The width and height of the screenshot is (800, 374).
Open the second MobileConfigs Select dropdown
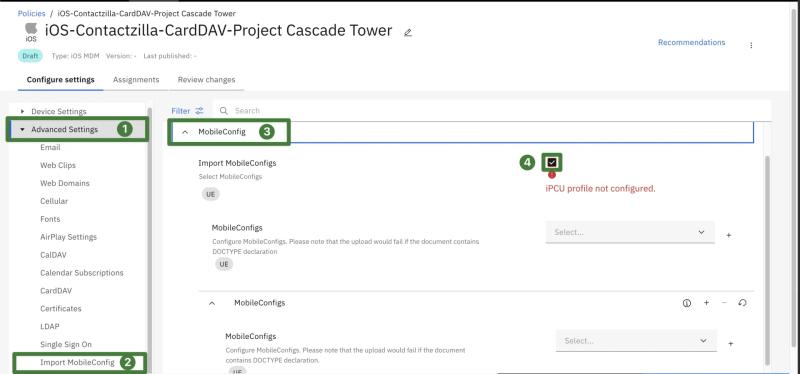coord(636,341)
